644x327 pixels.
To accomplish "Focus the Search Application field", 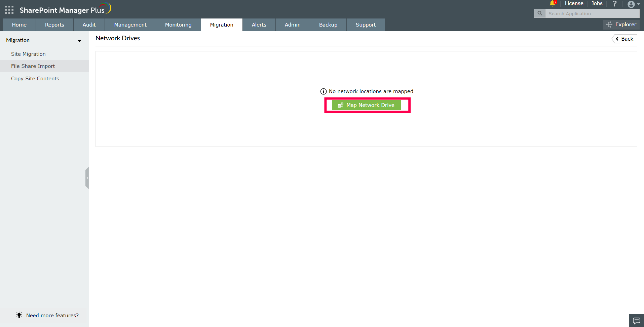I will (x=593, y=13).
